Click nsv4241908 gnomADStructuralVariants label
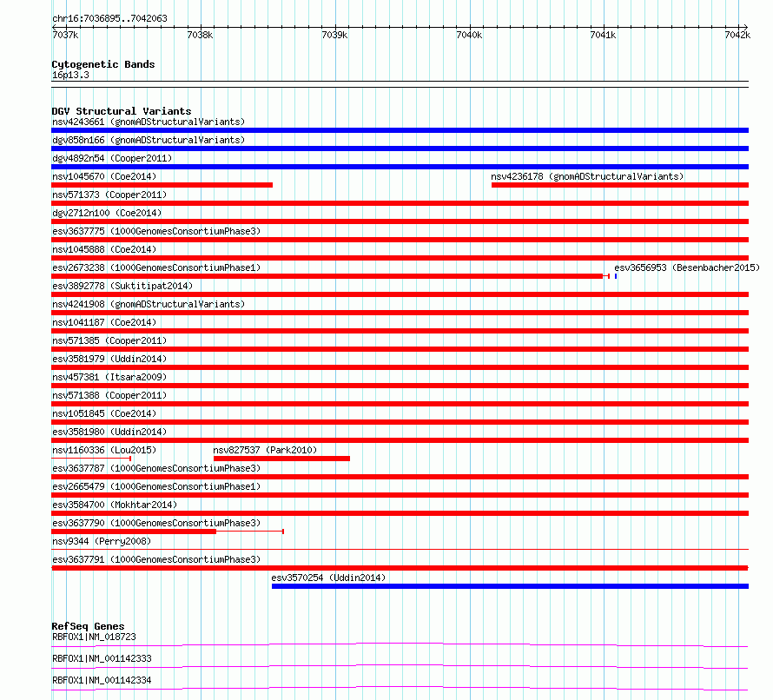This screenshot has width=773, height=700. coord(149,304)
